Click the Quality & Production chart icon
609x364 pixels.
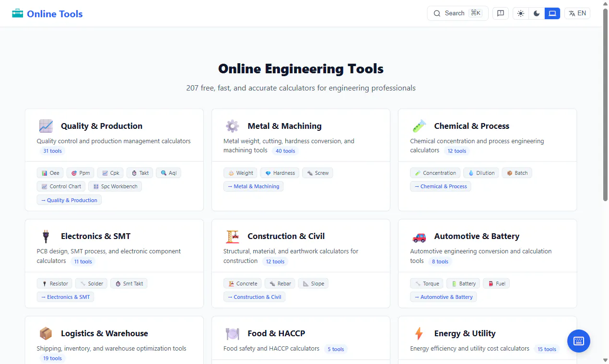46,126
